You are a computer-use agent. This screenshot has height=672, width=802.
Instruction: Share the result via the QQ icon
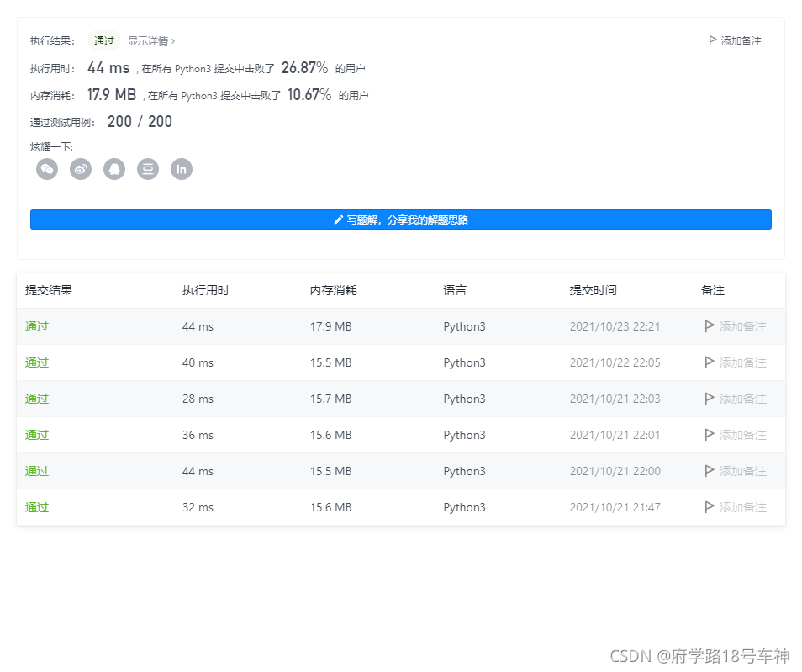coord(114,169)
